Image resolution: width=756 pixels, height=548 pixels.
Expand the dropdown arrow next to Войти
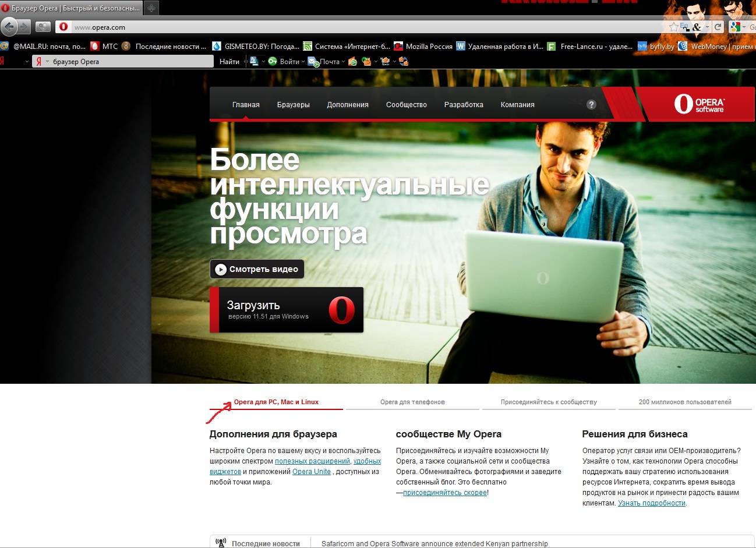pos(303,61)
